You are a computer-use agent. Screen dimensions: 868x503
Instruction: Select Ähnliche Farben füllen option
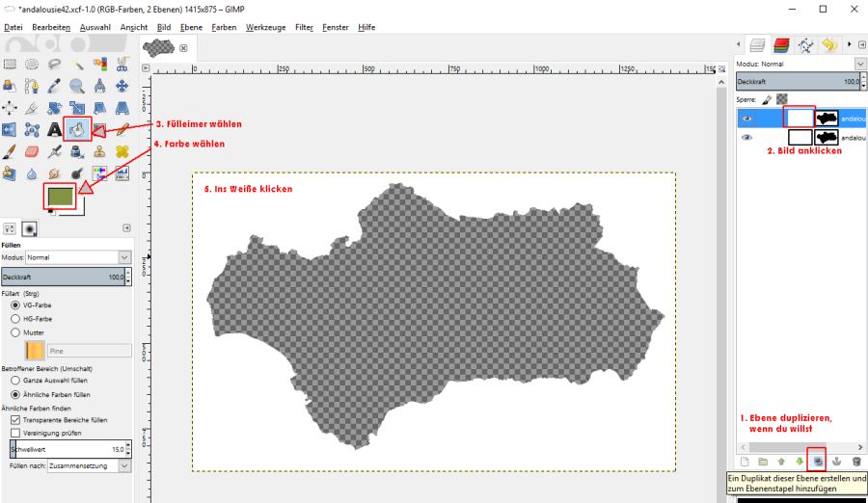point(15,394)
